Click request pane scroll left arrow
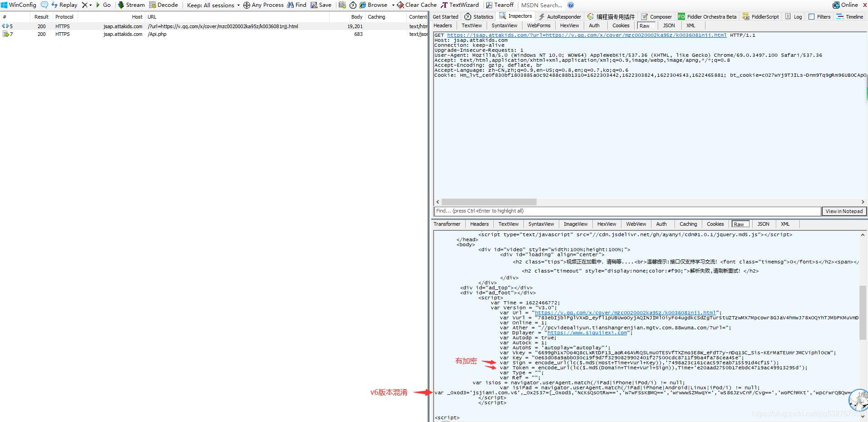Image resolution: width=868 pixels, height=422 pixels. [438, 202]
